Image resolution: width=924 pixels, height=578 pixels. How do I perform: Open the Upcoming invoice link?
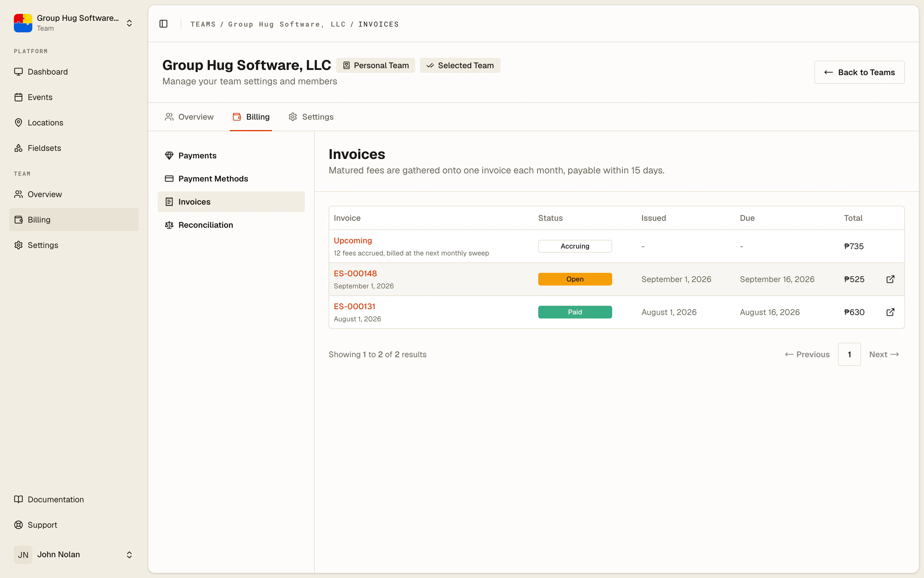352,240
